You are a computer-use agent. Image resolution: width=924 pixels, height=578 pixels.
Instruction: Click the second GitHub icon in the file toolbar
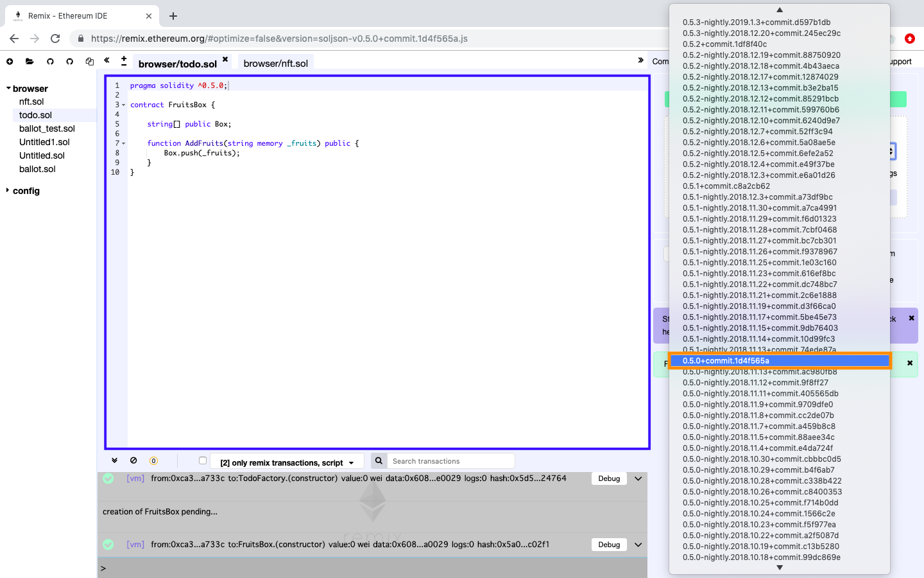[x=70, y=62]
